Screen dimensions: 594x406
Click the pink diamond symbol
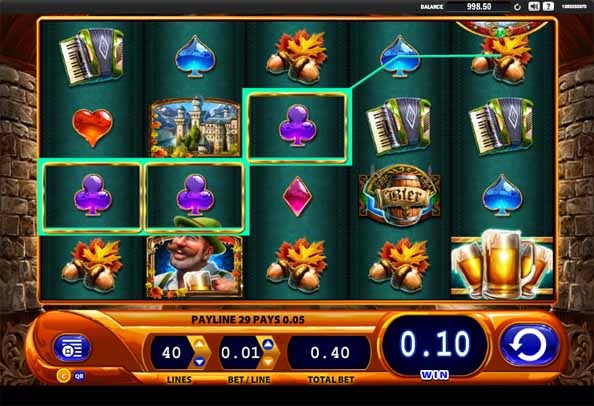pyautogui.click(x=297, y=196)
